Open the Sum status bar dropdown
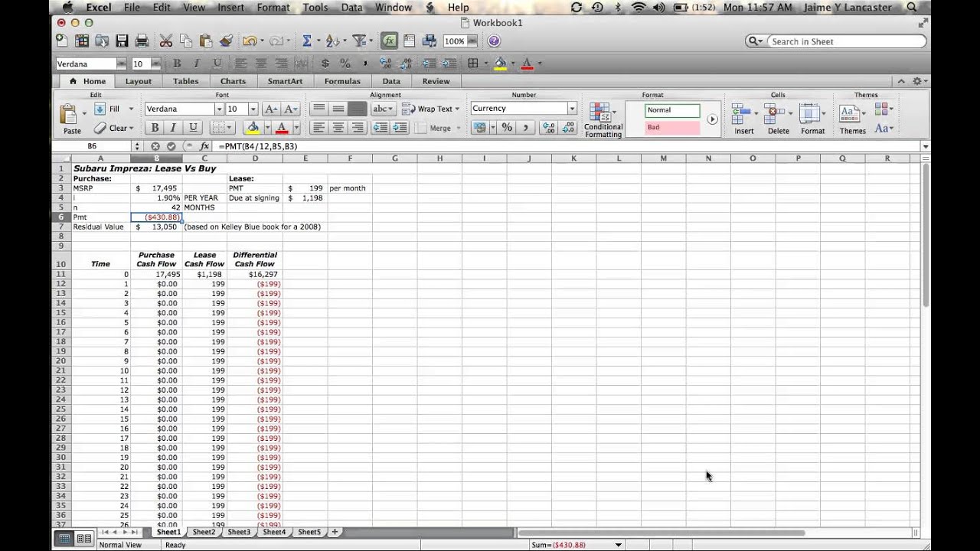The width and height of the screenshot is (980, 551). (618, 545)
